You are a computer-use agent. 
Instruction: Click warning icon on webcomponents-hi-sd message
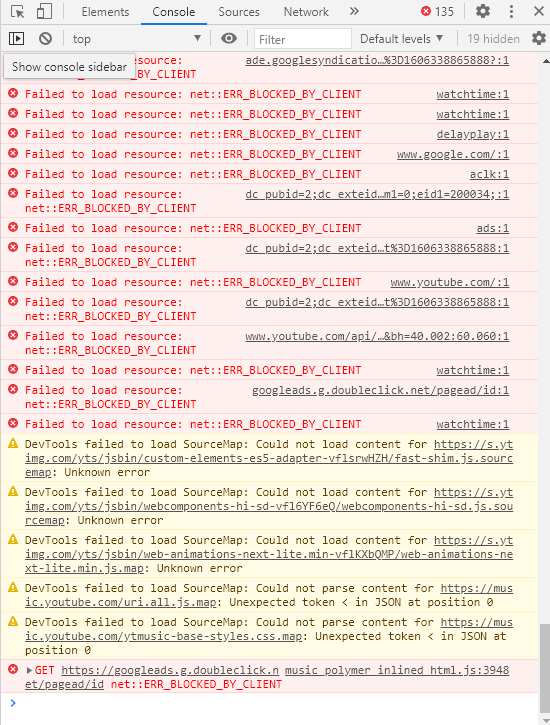pos(13,492)
